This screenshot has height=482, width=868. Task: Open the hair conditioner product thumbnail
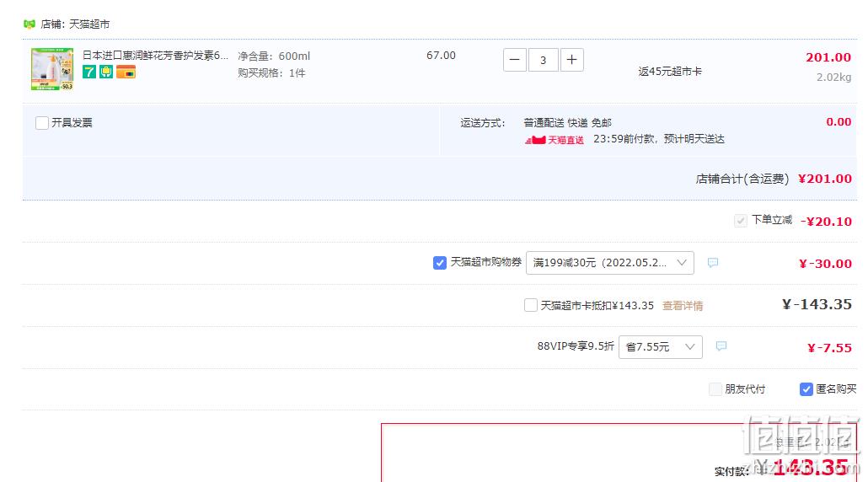[52, 69]
